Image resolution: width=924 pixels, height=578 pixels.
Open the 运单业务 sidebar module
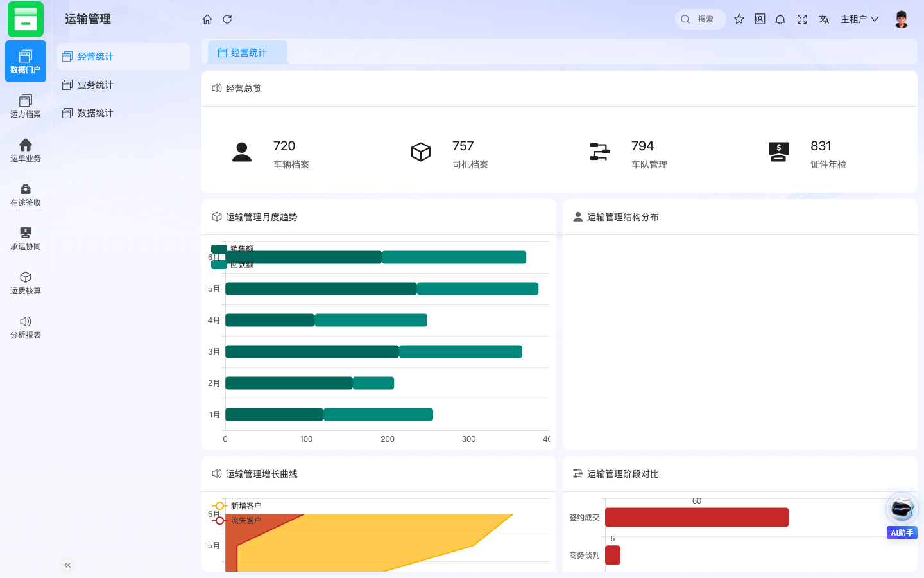[26, 150]
